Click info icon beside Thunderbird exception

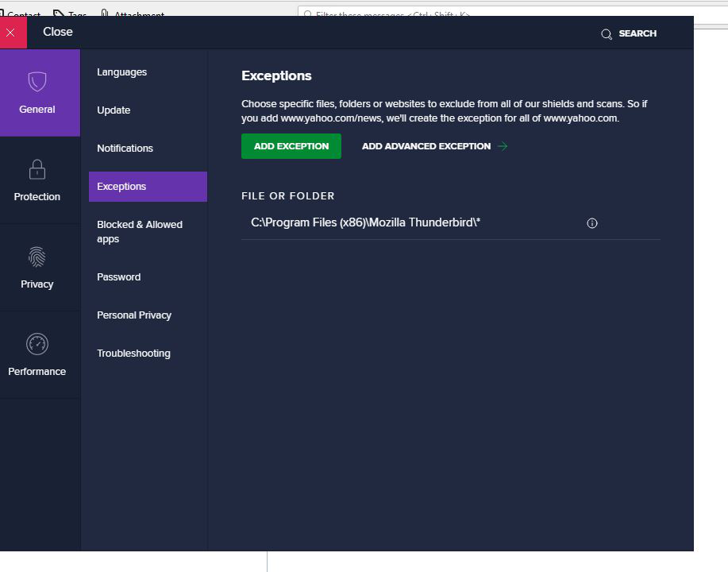point(591,223)
